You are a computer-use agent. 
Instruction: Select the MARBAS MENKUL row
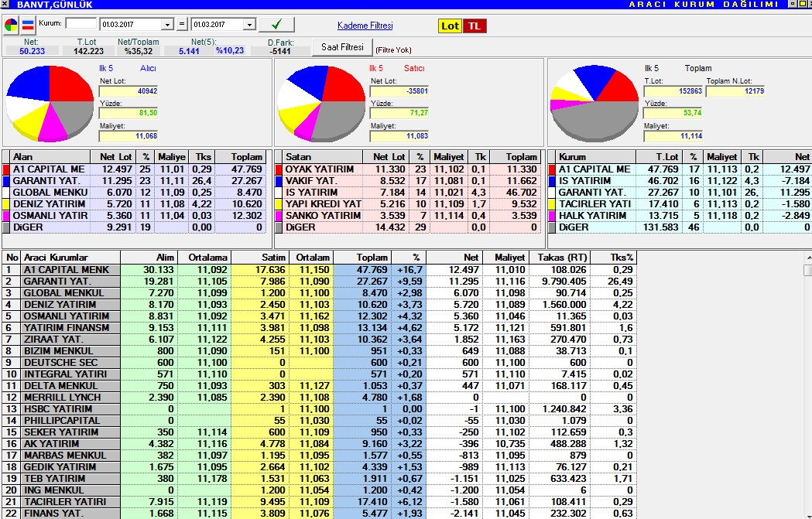[x=320, y=456]
